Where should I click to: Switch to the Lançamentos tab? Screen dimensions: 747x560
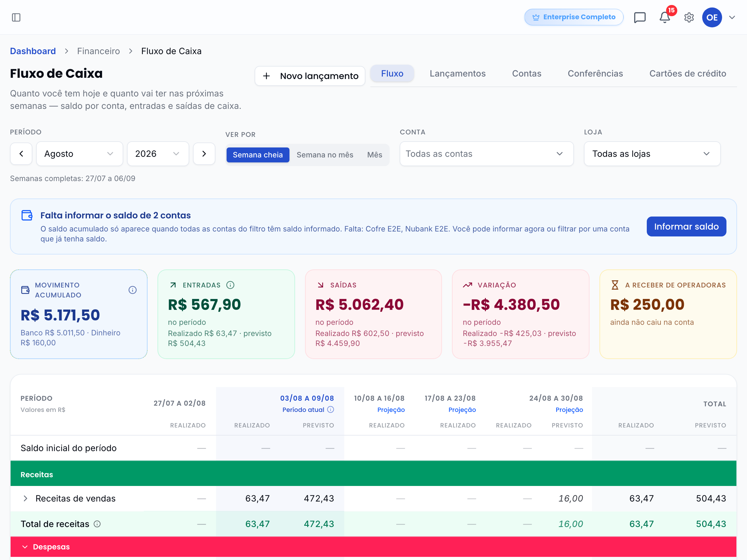(458, 74)
